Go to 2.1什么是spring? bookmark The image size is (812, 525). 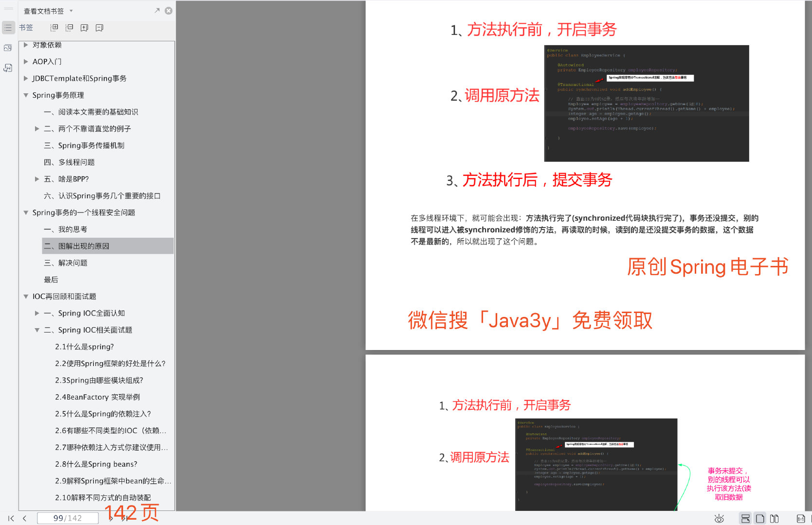click(x=84, y=347)
